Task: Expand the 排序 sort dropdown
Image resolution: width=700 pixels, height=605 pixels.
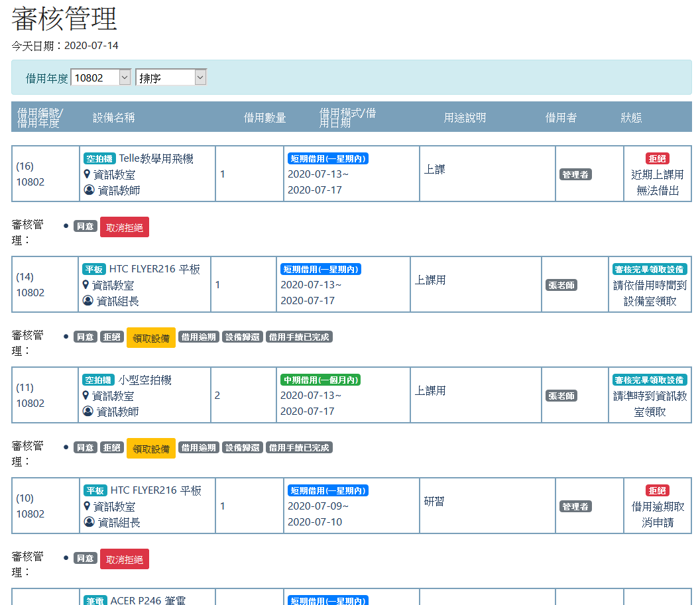Action: (171, 78)
